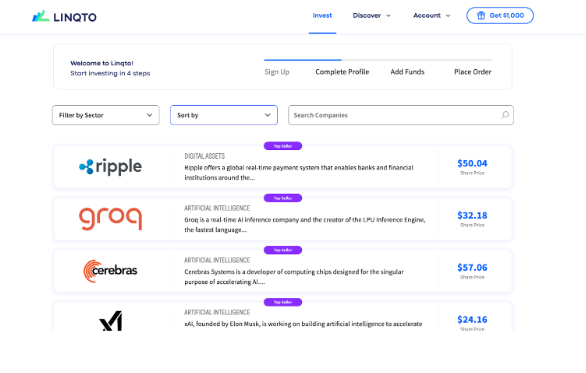Image resolution: width=586 pixels, height=373 pixels.
Task: Click the Get $1,000 button
Action: pos(500,15)
